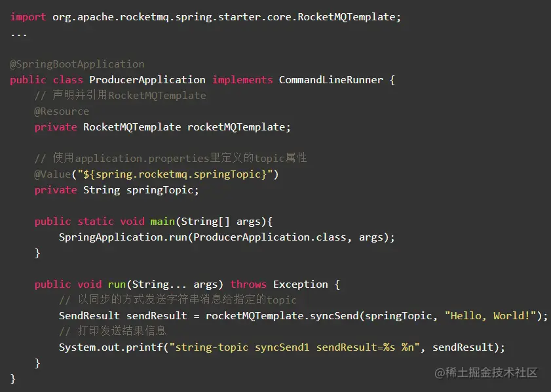Click the "syncSend" method call
Screen dimensions: 551x392
(334, 316)
